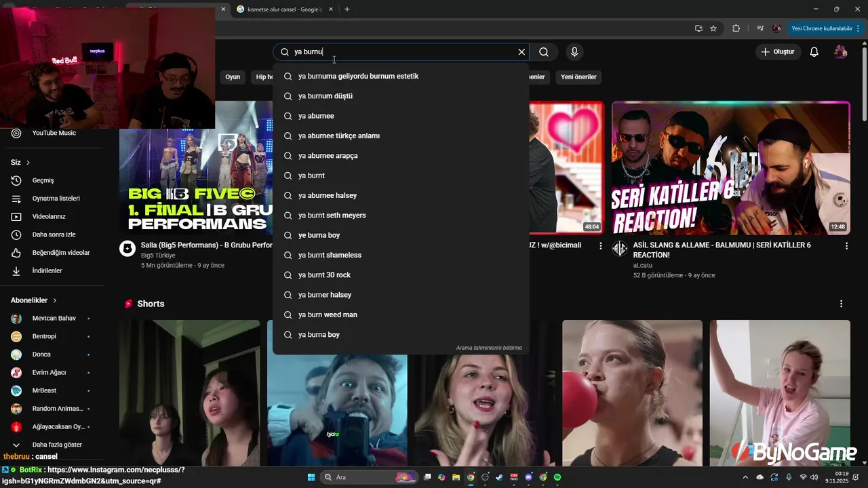The image size is (868, 488).
Task: Open Geçmiş history in the sidebar
Action: [x=53, y=180]
